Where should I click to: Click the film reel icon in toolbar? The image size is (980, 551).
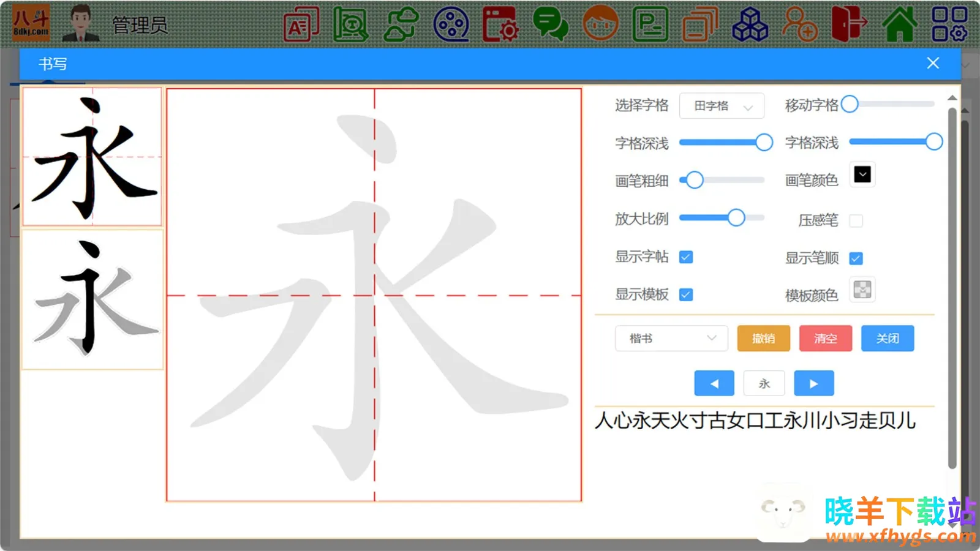451,24
